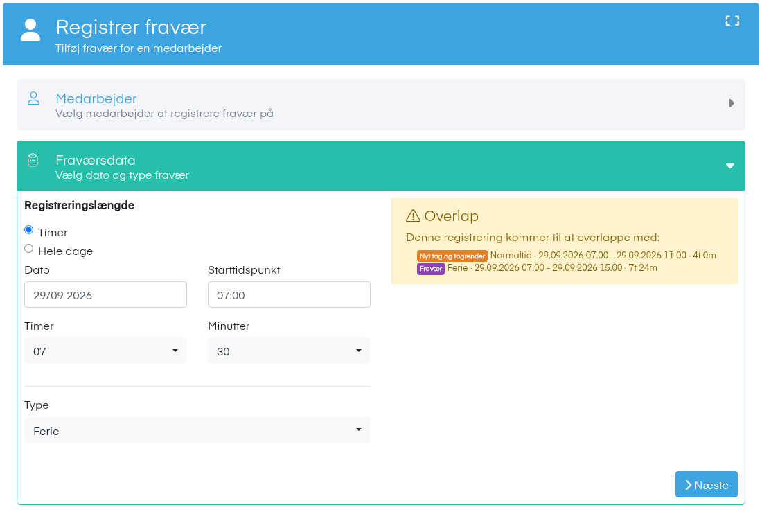Open the Timer hours dropdown
Image resolution: width=762 pixels, height=532 pixels.
click(105, 351)
